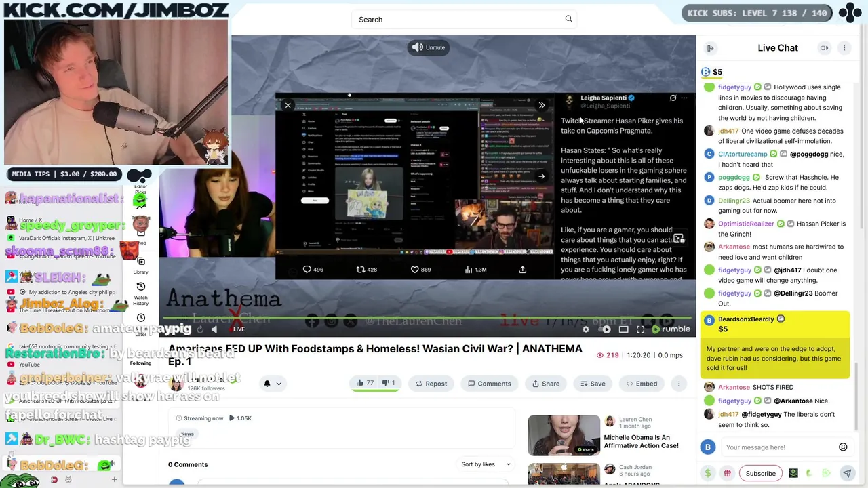Collapse the Live Chat panel
This screenshot has height=488, width=868.
(710, 48)
